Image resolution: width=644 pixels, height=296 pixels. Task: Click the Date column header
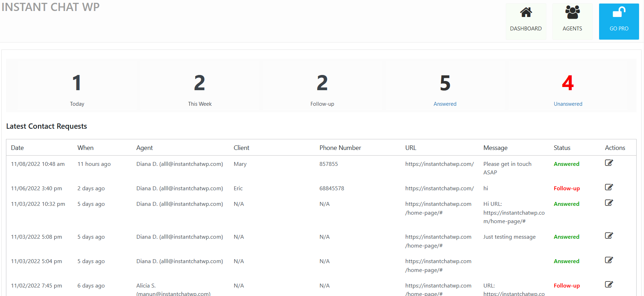(17, 148)
